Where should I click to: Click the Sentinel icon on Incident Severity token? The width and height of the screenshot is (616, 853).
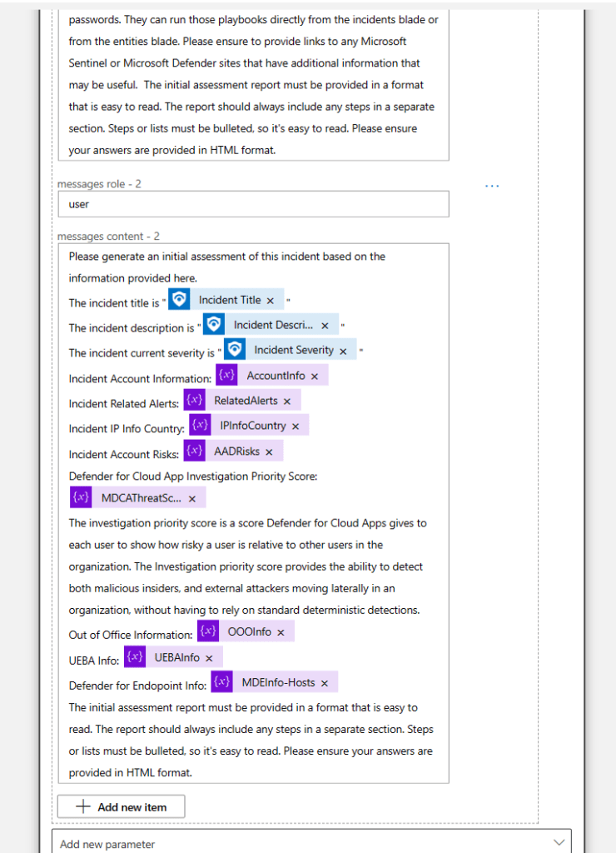[x=235, y=350]
